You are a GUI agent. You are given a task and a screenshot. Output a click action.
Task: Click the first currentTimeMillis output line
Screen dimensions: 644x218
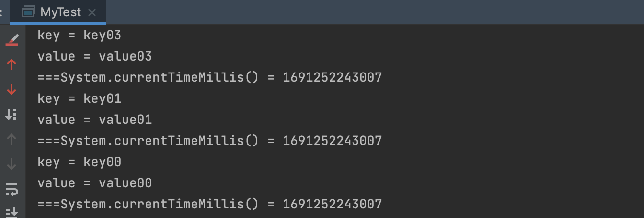tap(210, 77)
